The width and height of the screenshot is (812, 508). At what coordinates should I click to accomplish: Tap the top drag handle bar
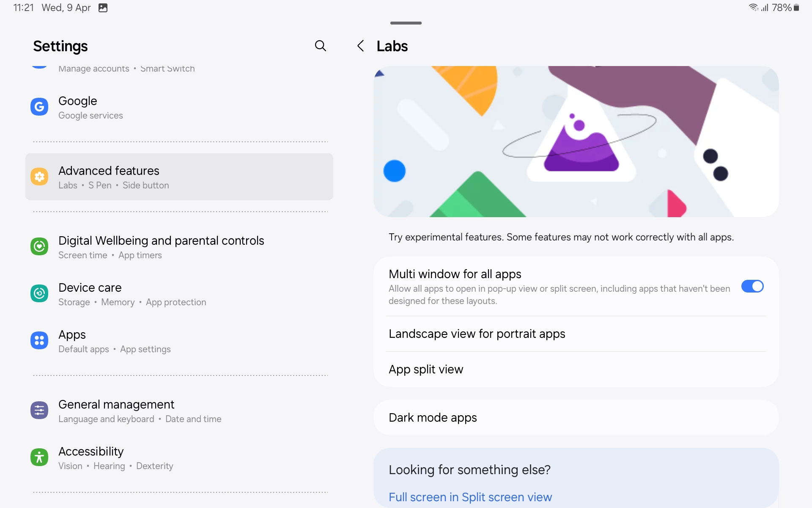click(406, 23)
